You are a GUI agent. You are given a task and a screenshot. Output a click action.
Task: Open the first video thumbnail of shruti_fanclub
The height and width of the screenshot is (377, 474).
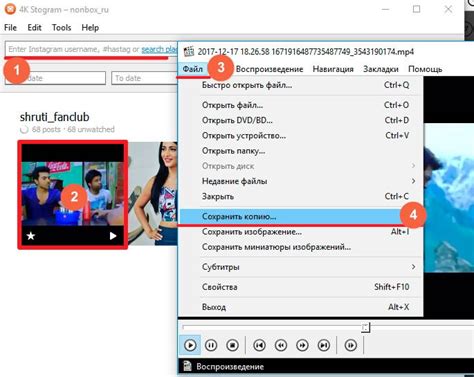73,195
